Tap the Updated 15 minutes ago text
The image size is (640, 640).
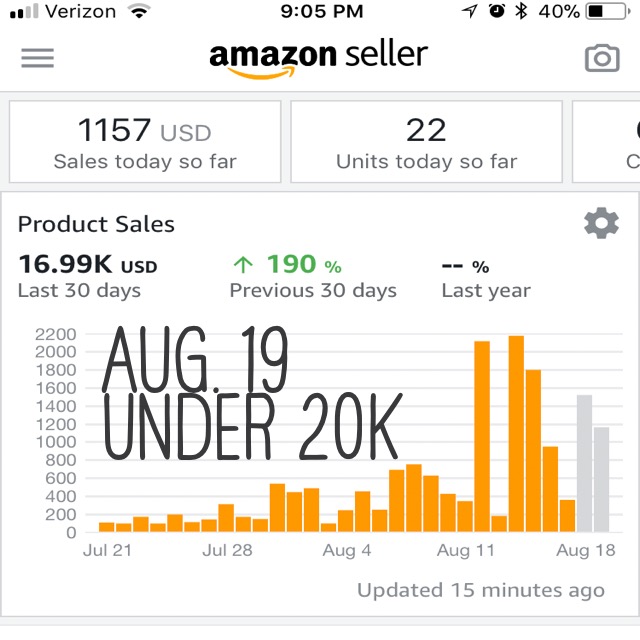[x=481, y=590]
